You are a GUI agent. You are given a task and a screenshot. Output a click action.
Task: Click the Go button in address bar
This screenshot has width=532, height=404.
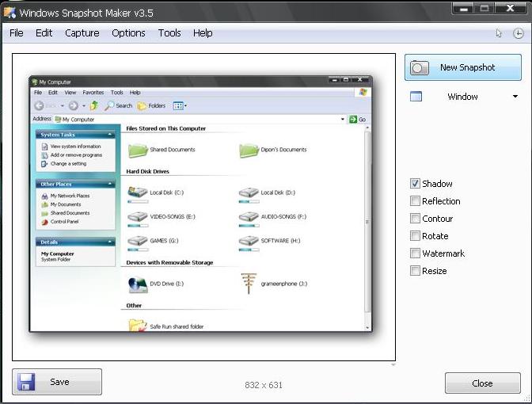pos(358,119)
